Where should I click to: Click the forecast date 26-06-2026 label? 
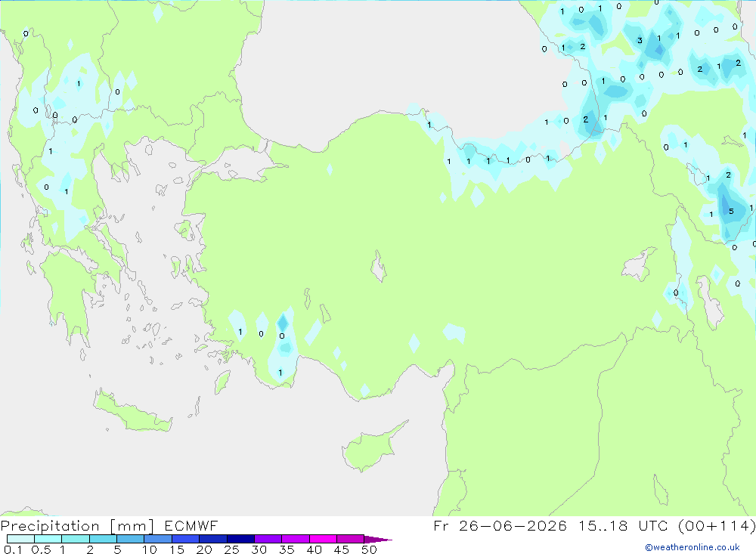513,525
